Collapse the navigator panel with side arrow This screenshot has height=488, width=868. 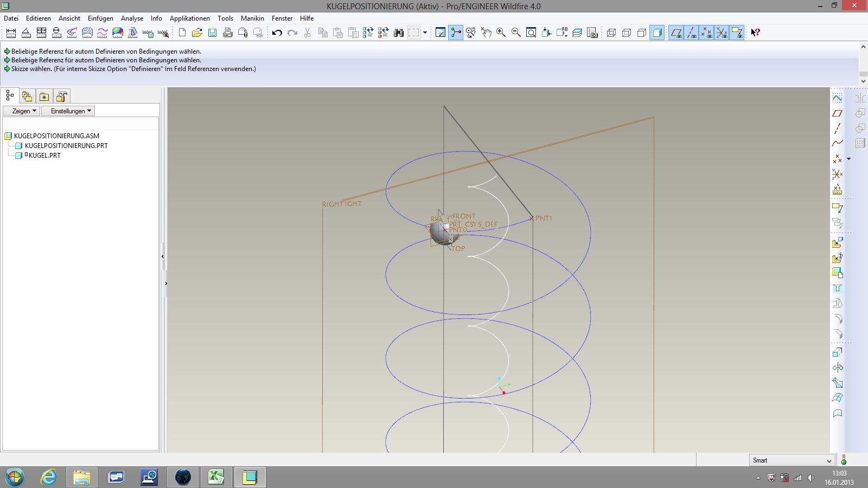point(163,256)
